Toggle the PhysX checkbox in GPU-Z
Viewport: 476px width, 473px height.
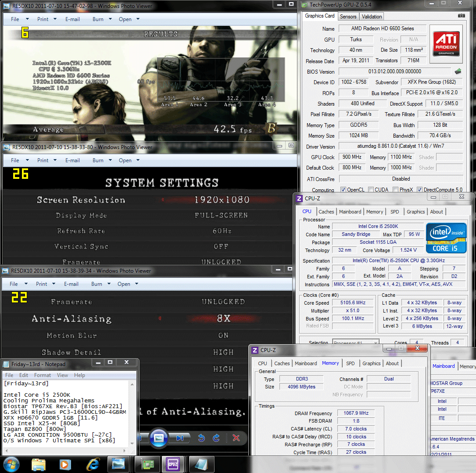395,190
